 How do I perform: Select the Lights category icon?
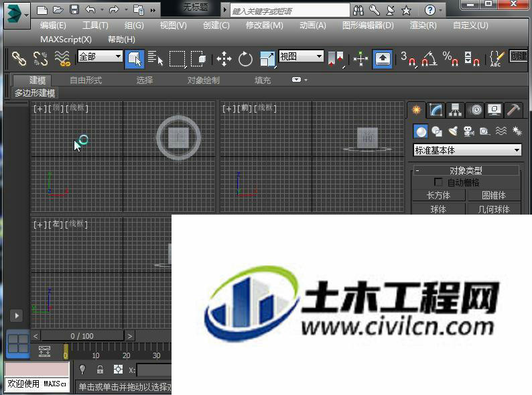(453, 131)
